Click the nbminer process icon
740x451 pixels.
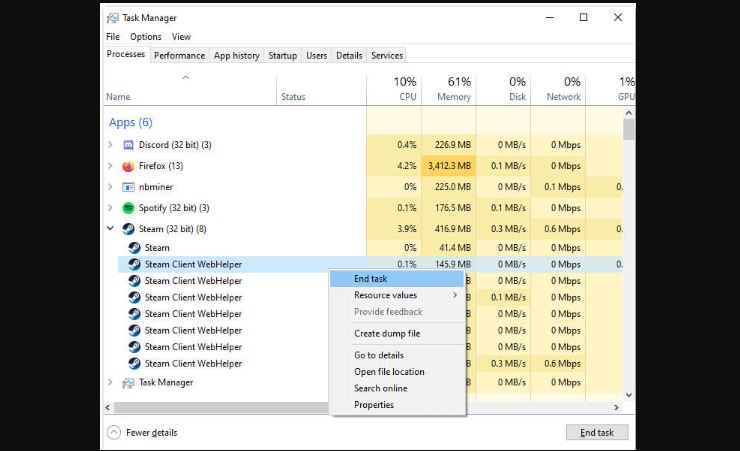[128, 187]
